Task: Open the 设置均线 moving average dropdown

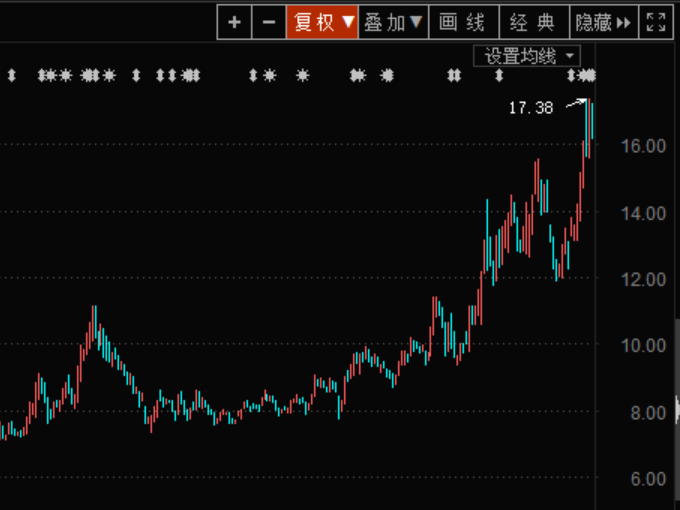Action: tap(527, 56)
